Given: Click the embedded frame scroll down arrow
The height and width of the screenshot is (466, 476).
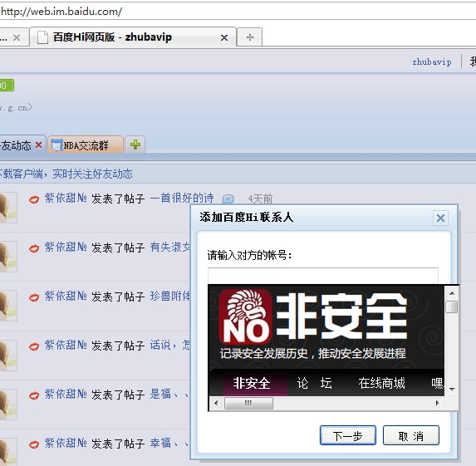Looking at the screenshot, I should click(452, 390).
